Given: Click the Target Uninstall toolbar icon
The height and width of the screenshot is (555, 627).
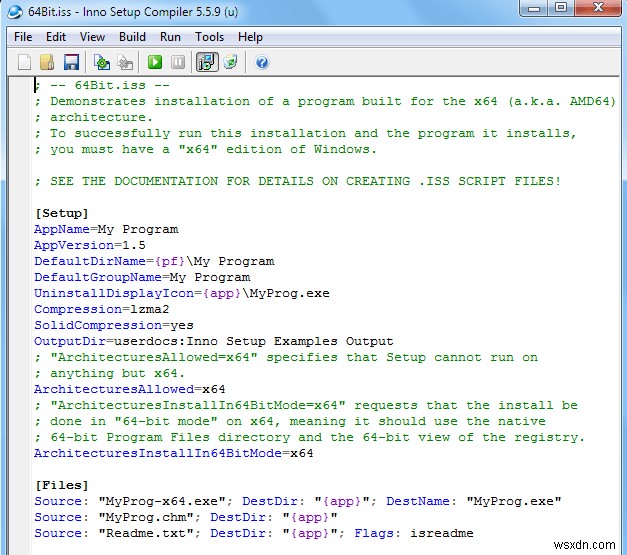Looking at the screenshot, I should [231, 62].
